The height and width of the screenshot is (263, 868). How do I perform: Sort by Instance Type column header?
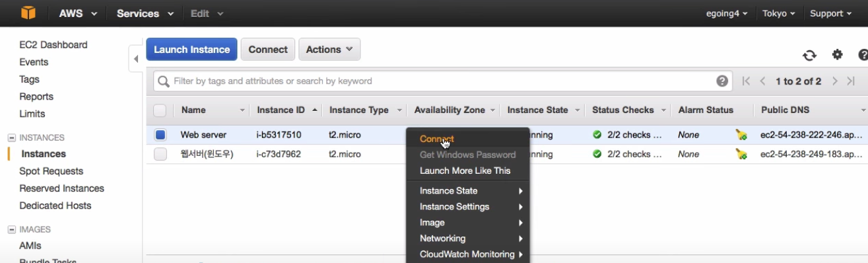coord(359,110)
